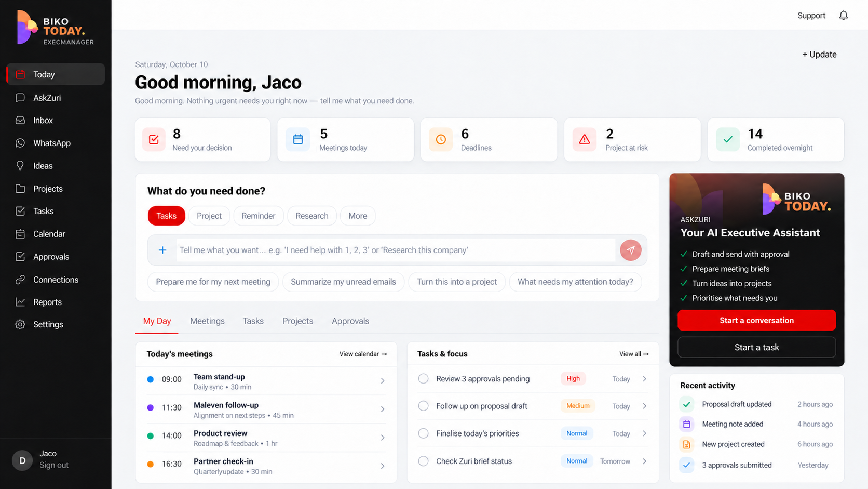Image resolution: width=868 pixels, height=489 pixels.
Task: Click the Meetings today calendar icon
Action: [x=298, y=139]
